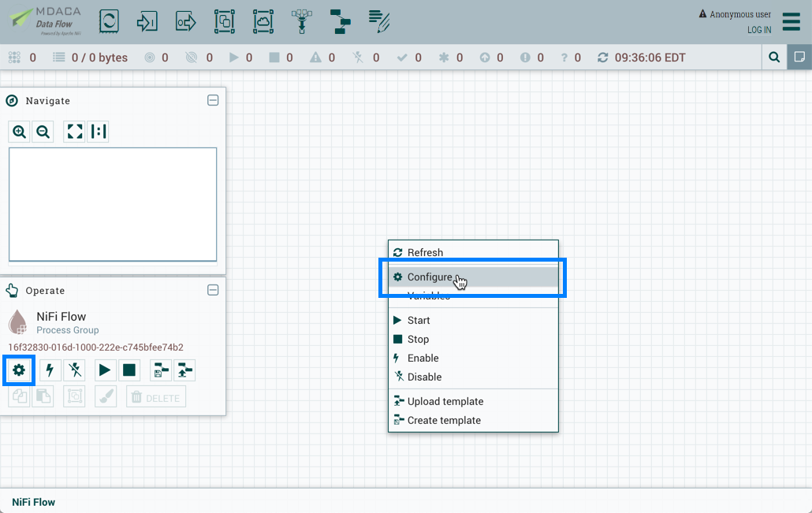Enable the process group via lightning bolt icon
The height and width of the screenshot is (513, 812).
tap(50, 370)
